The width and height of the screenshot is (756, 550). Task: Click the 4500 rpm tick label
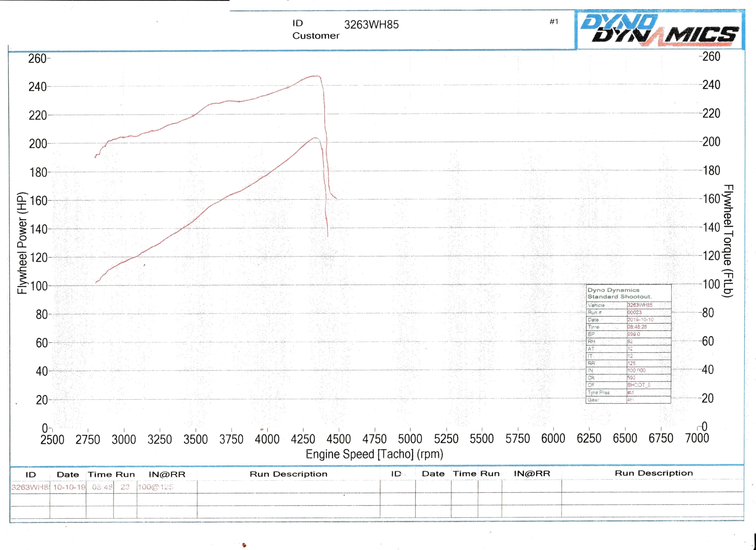coord(338,439)
